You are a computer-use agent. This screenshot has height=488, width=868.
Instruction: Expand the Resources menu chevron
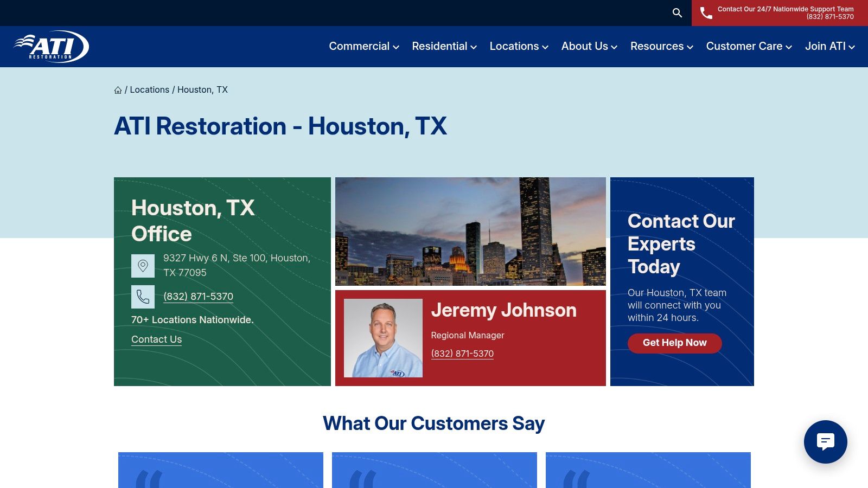point(690,47)
